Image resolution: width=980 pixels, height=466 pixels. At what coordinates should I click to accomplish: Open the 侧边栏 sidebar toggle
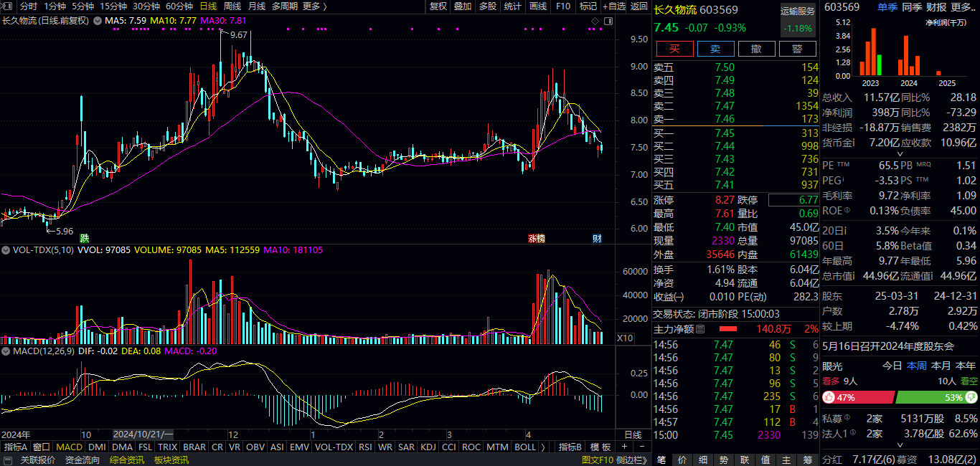click(x=632, y=460)
